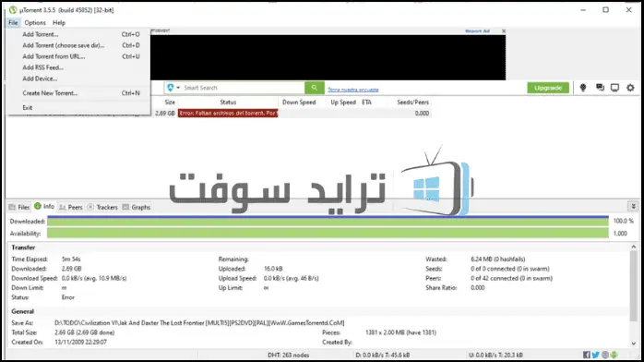Switch to the Trackers tab
The height and width of the screenshot is (362, 644).
102,207
